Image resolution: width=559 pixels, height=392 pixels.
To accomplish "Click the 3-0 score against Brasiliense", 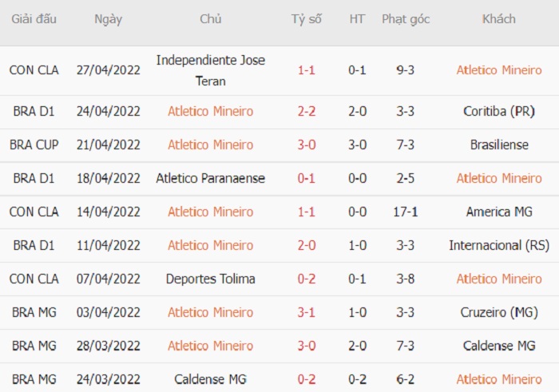I will pyautogui.click(x=307, y=145).
